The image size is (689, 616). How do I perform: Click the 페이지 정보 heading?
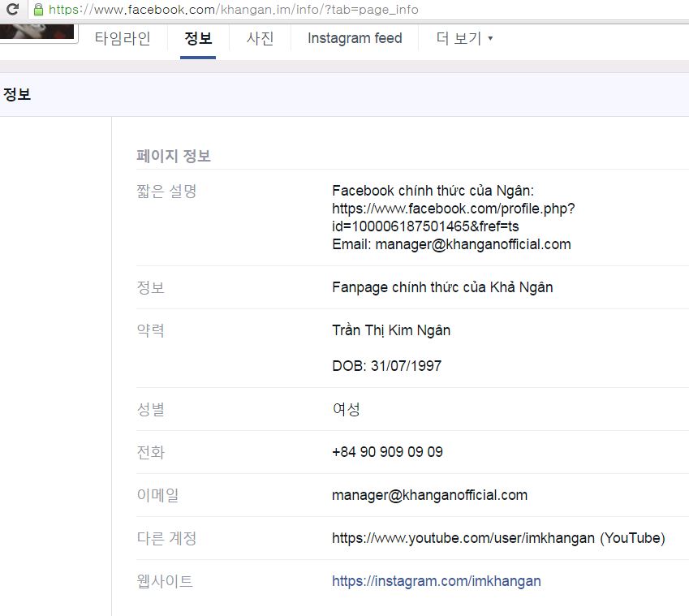174,156
